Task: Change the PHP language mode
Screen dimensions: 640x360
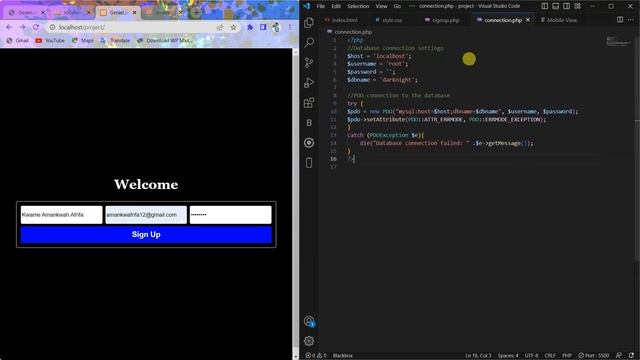Action: pos(567,356)
